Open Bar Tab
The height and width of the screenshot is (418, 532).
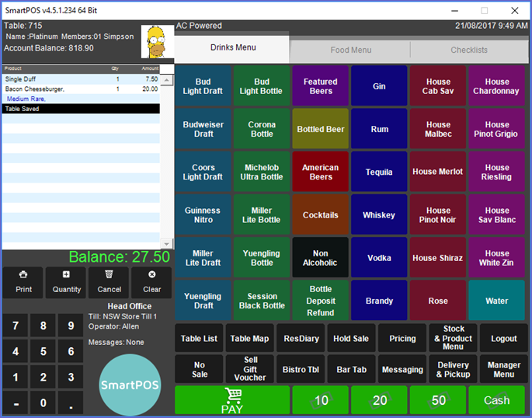pos(351,369)
